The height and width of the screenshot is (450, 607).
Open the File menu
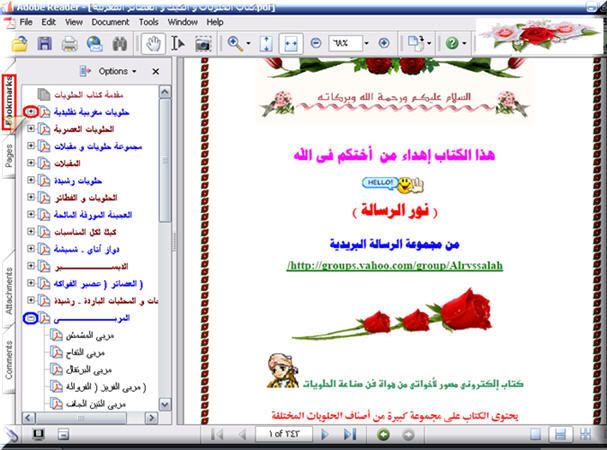coord(26,22)
